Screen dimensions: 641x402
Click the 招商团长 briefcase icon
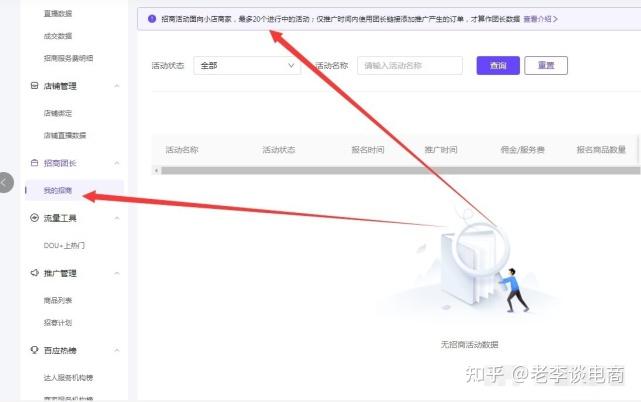point(34,163)
